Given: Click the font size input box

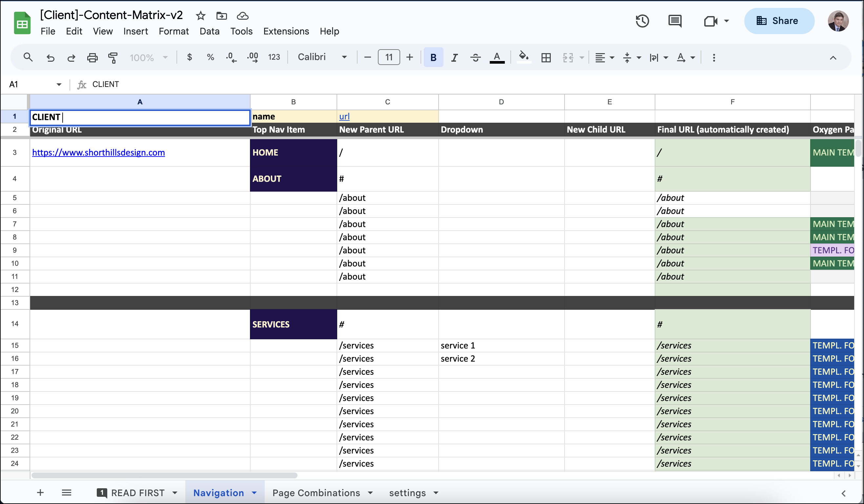Looking at the screenshot, I should point(388,57).
